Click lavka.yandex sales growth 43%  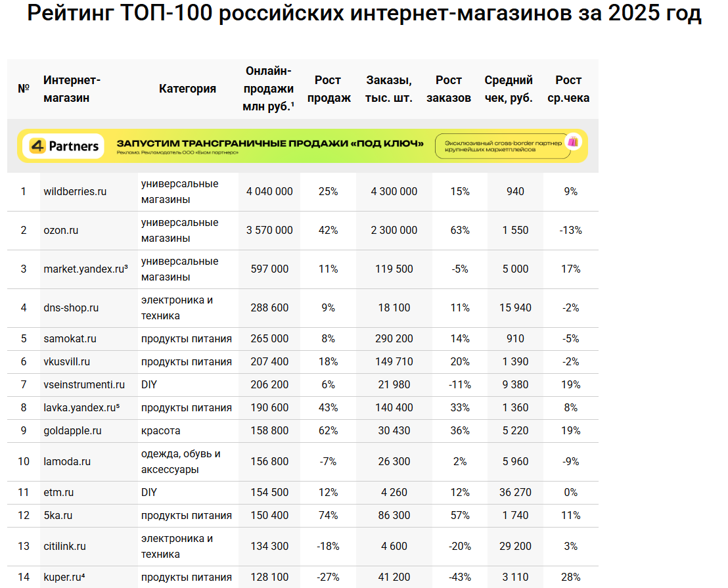(329, 408)
